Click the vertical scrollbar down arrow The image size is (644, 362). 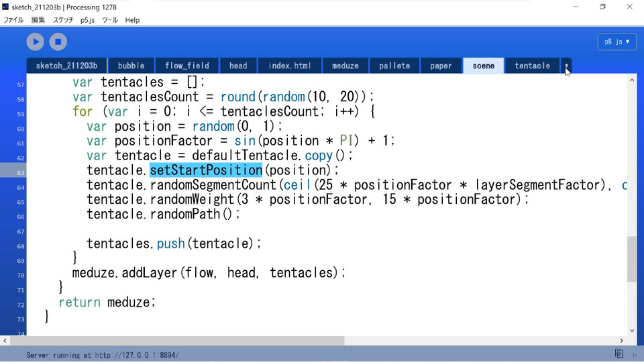632,330
